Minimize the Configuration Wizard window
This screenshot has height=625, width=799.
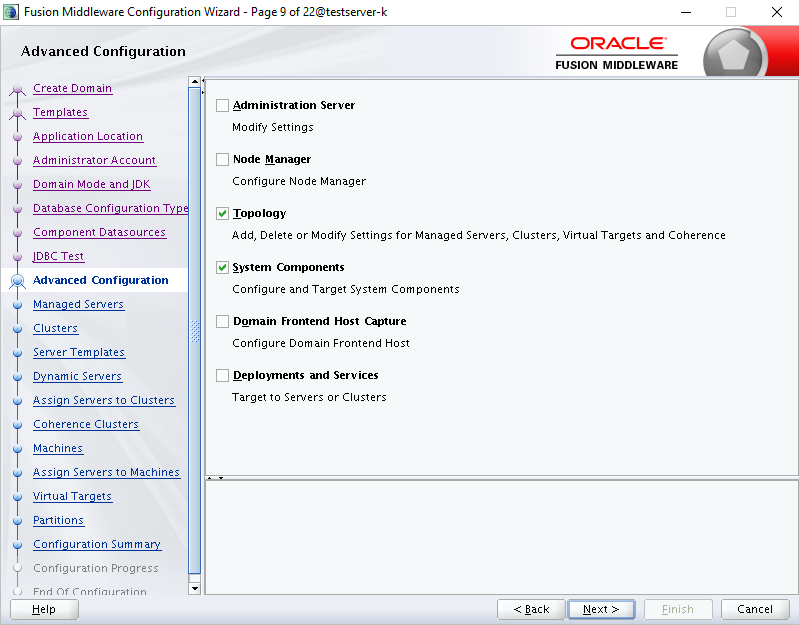[x=686, y=12]
